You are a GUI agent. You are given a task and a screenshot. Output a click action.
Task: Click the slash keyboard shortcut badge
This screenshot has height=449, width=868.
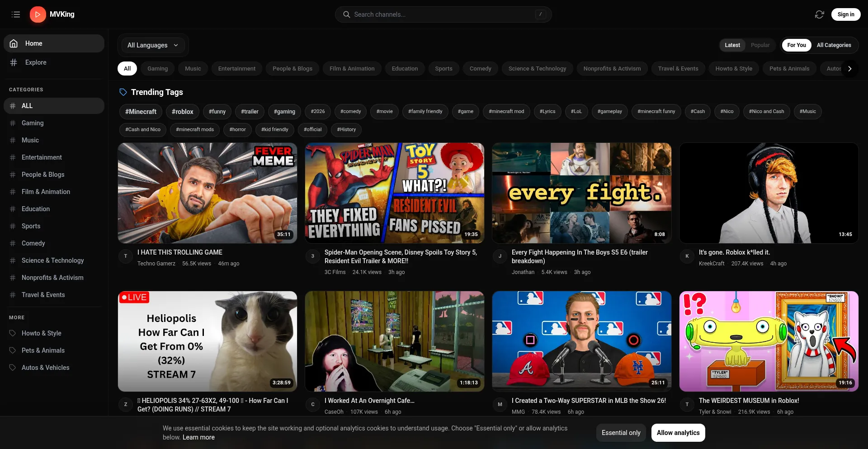pos(540,14)
